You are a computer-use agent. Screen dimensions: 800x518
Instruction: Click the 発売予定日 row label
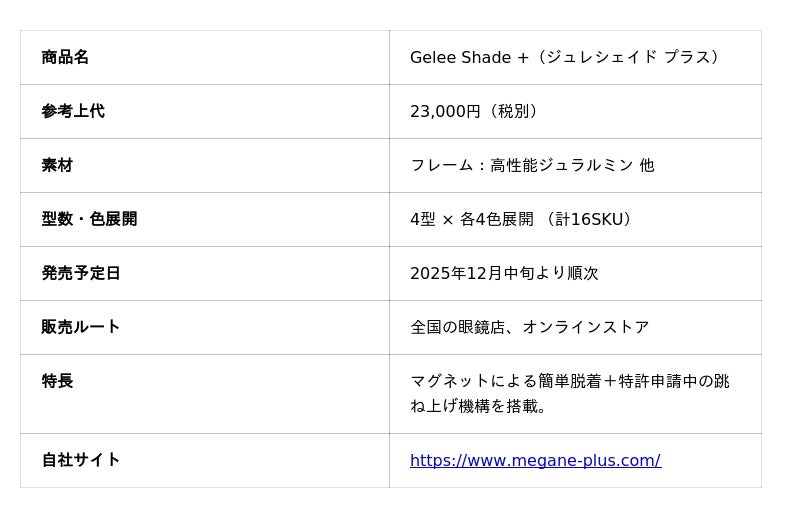click(81, 273)
